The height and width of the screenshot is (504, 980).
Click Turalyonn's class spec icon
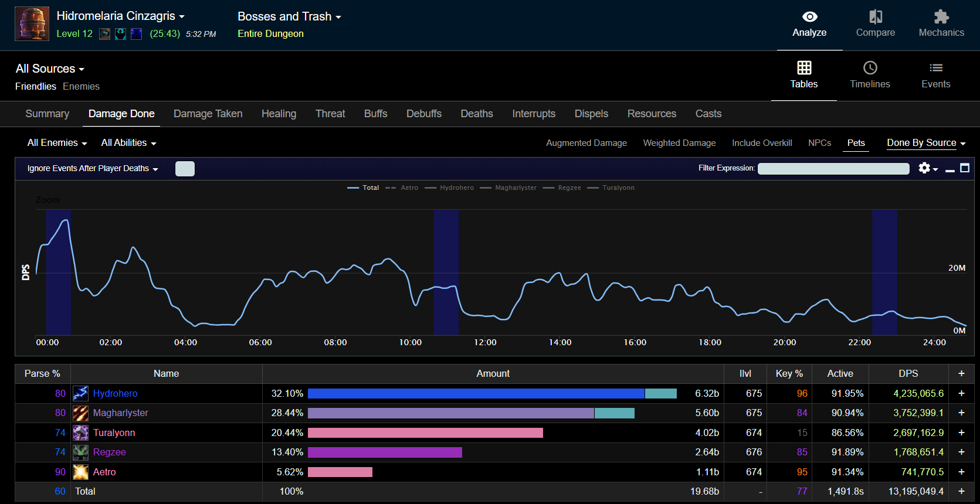click(x=80, y=433)
